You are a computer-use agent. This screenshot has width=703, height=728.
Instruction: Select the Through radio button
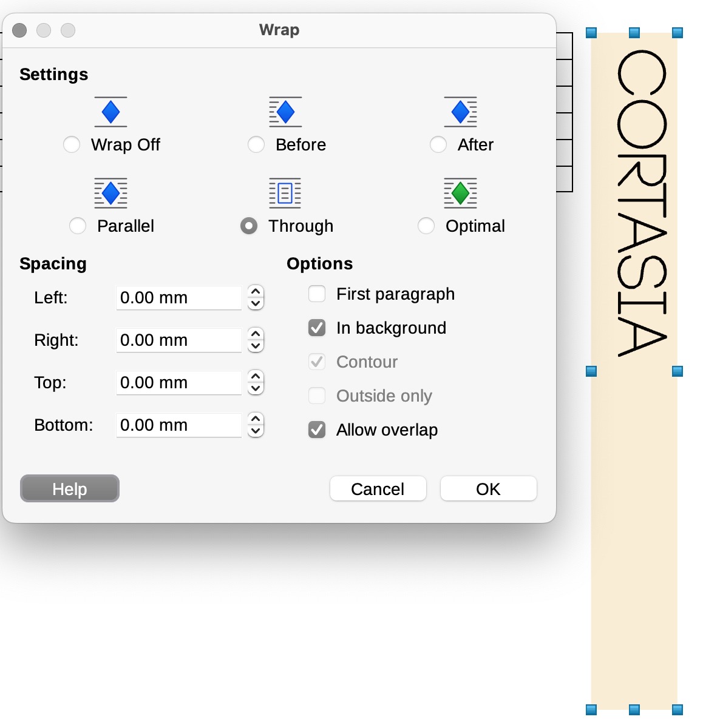pyautogui.click(x=249, y=226)
